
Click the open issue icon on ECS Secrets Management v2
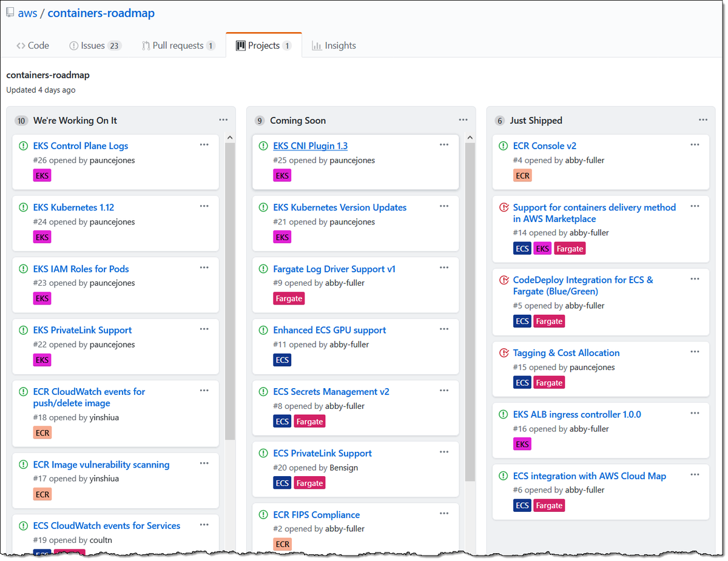pos(263,392)
